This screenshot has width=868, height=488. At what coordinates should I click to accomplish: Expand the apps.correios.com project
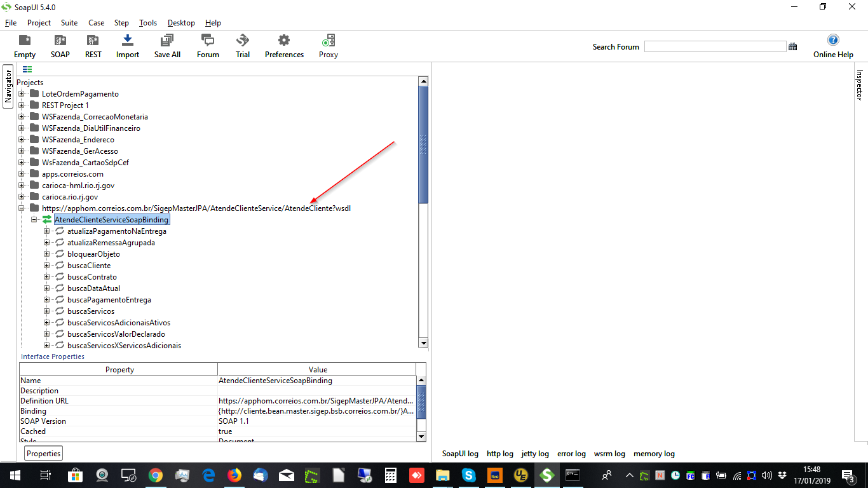[x=22, y=174]
